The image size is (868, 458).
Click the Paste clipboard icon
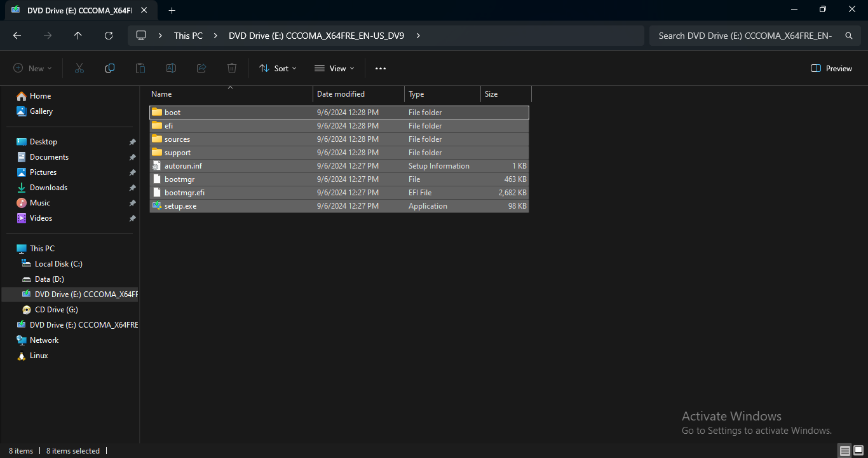(140, 68)
